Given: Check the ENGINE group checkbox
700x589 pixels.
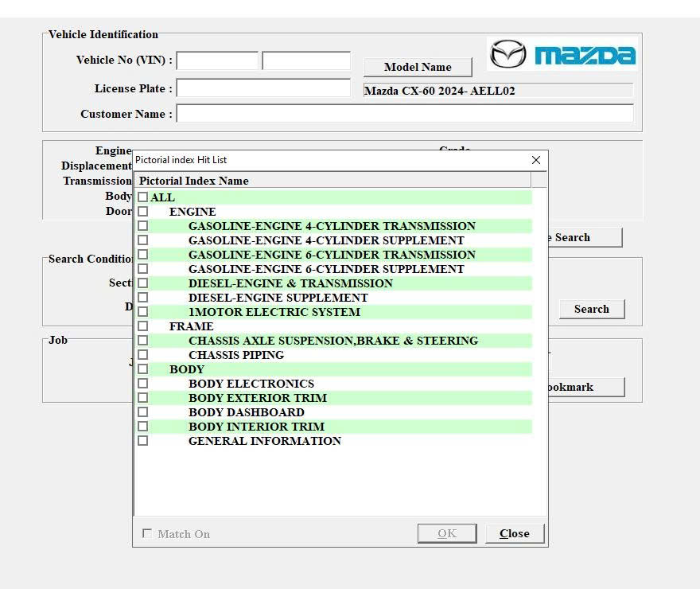Looking at the screenshot, I should [143, 211].
